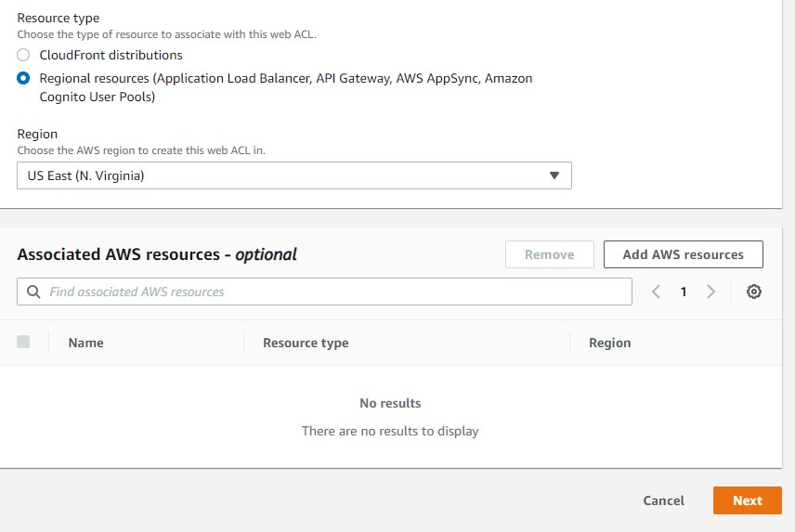Click Add AWS resources button
The image size is (795, 532).
683,254
